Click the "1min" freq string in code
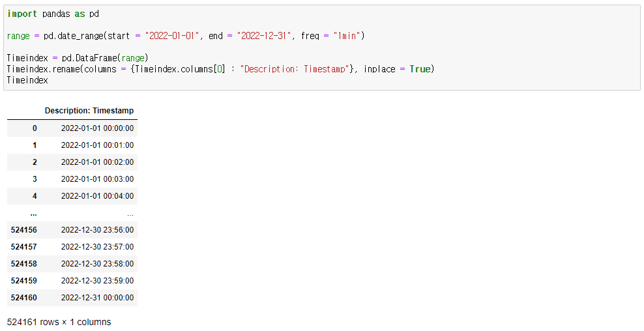This screenshot has width=644, height=331. coord(347,36)
